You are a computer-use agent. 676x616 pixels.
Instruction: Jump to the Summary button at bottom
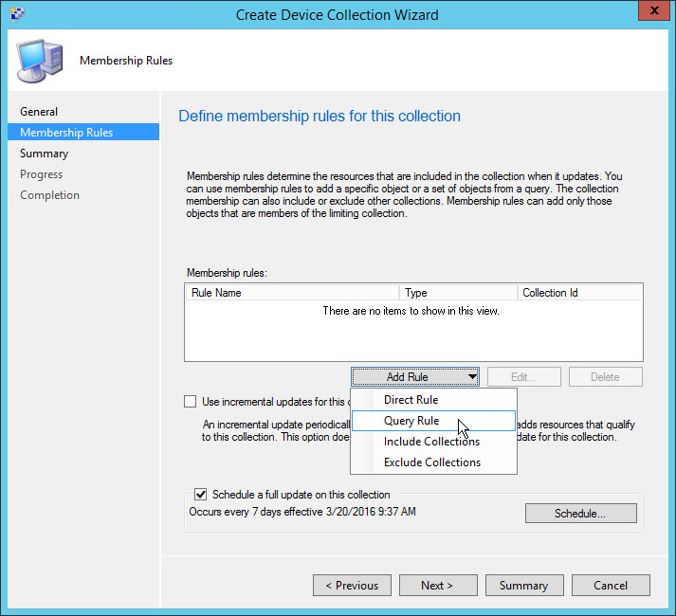pyautogui.click(x=523, y=585)
